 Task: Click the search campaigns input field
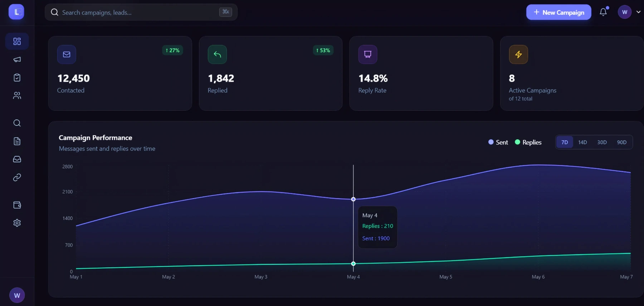coord(141,12)
